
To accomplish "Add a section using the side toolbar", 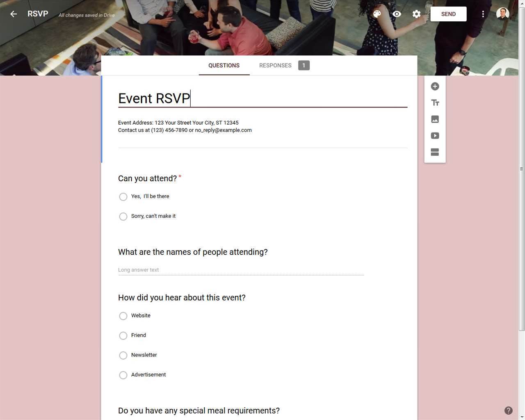I will coord(435,152).
